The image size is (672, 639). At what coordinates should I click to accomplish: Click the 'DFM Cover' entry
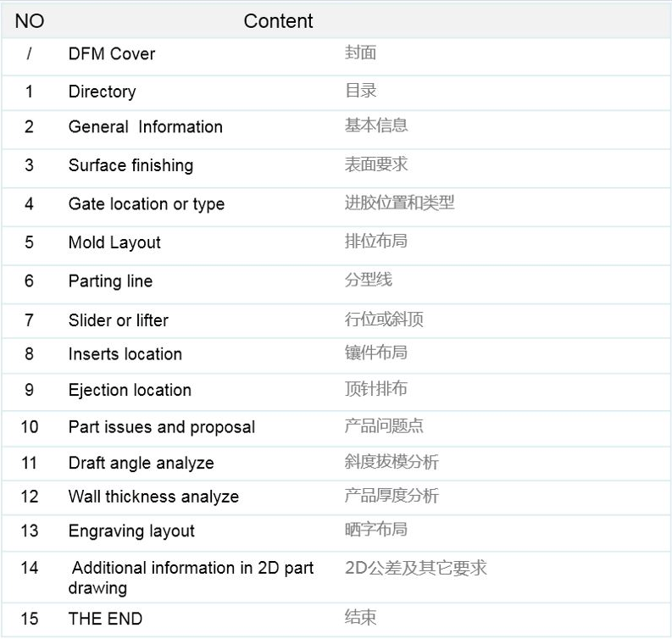(x=112, y=54)
